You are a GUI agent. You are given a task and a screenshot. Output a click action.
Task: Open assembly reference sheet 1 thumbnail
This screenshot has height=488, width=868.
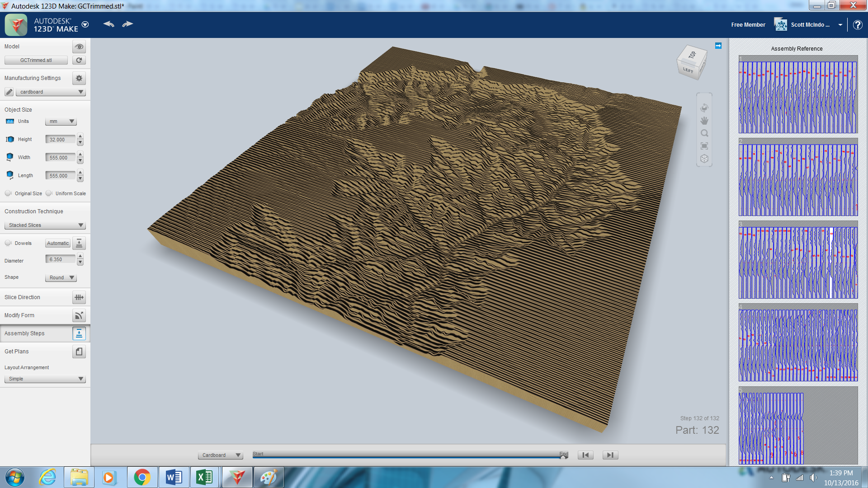point(798,94)
